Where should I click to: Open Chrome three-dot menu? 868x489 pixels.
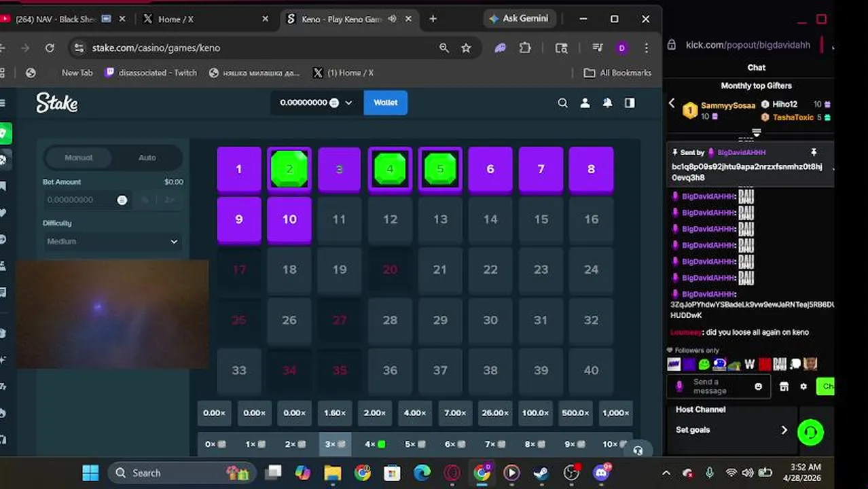click(646, 48)
